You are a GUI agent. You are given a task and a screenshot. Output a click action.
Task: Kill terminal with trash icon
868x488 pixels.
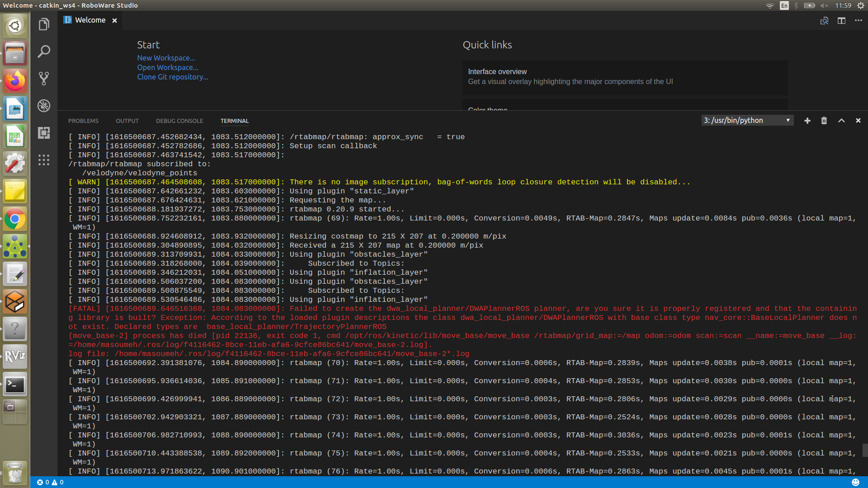(x=824, y=121)
